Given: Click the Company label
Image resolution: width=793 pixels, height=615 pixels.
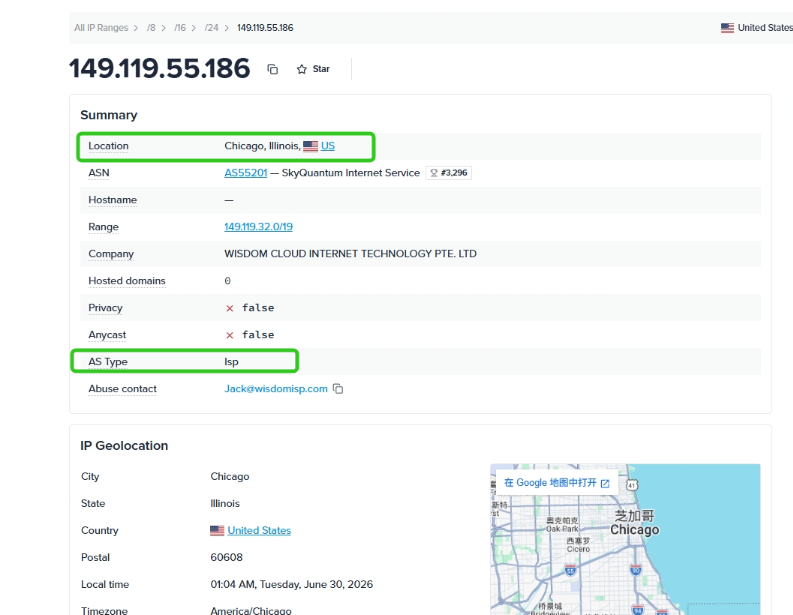Looking at the screenshot, I should pyautogui.click(x=111, y=254).
